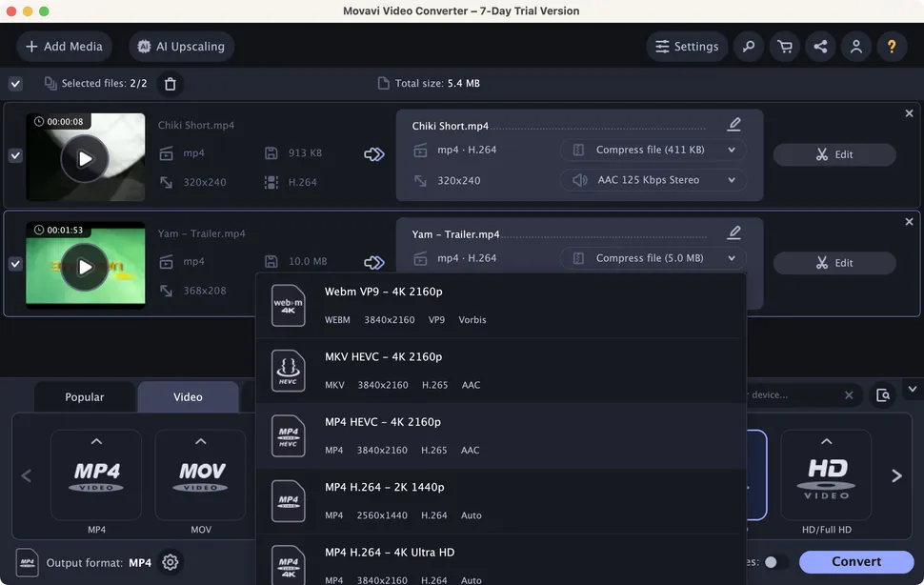Switch to the Popular tab
This screenshot has height=585, width=924.
(84, 396)
